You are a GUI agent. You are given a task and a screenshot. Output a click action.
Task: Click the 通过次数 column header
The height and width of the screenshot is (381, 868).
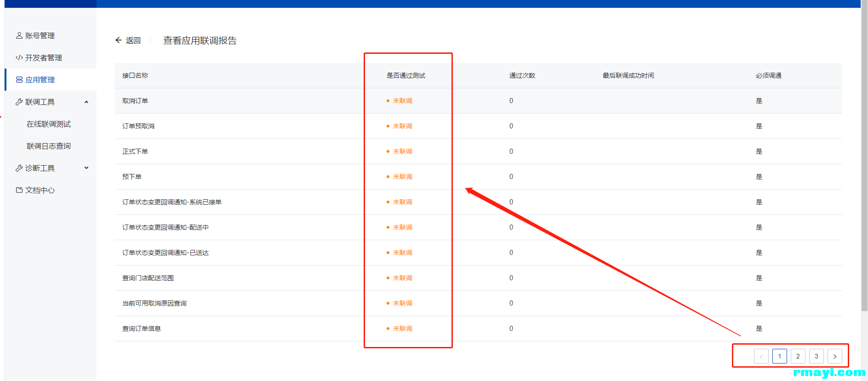click(x=522, y=75)
